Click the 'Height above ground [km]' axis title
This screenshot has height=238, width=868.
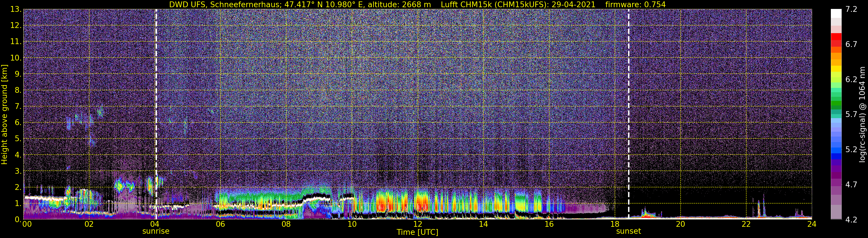pos(4,114)
